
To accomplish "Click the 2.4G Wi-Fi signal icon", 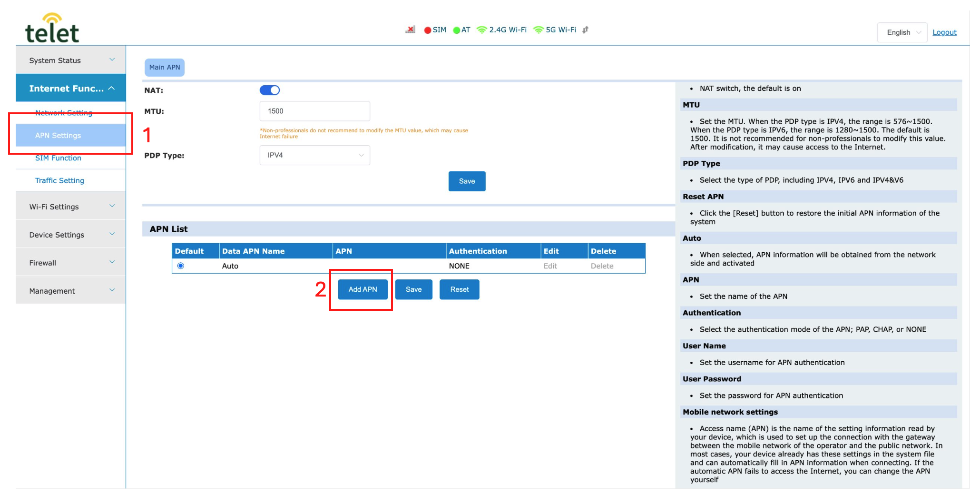I will coord(481,30).
